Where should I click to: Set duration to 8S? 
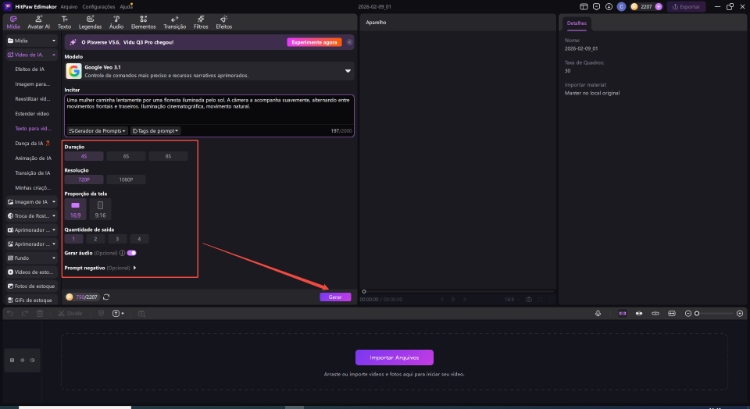[168, 156]
